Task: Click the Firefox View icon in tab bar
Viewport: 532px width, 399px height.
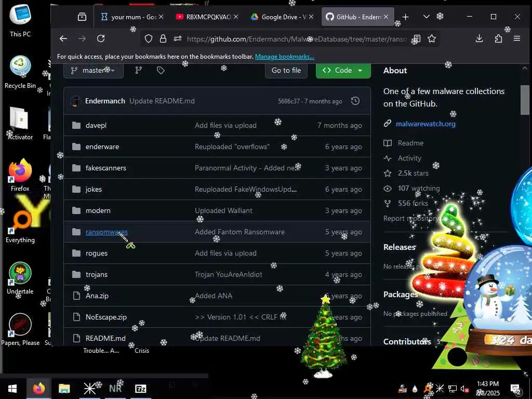Action: point(82,17)
